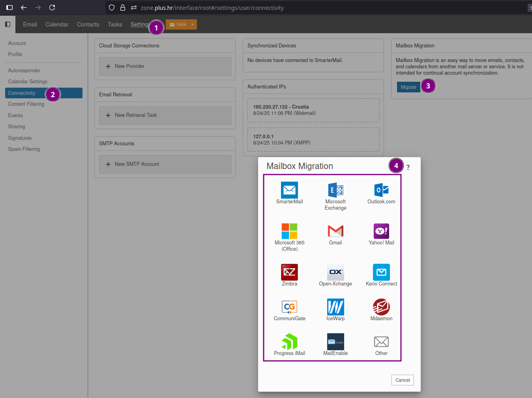Image resolution: width=532 pixels, height=398 pixels.
Task: Pick the Zimbra icon
Action: pyautogui.click(x=289, y=272)
